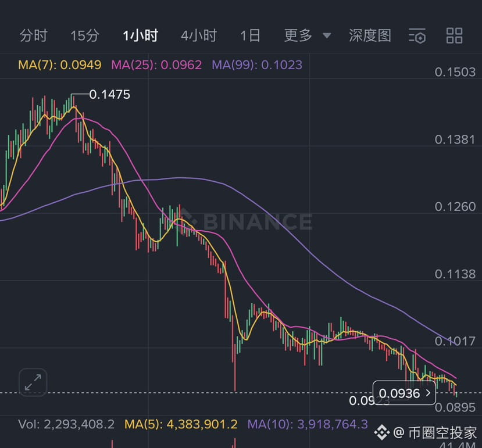Select the 分时 timeframe tab

pyautogui.click(x=34, y=35)
